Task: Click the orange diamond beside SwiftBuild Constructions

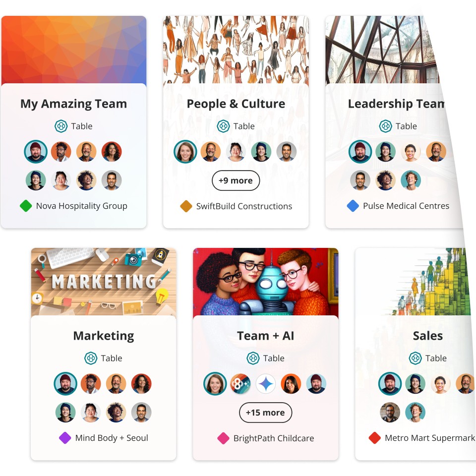Action: 186,206
